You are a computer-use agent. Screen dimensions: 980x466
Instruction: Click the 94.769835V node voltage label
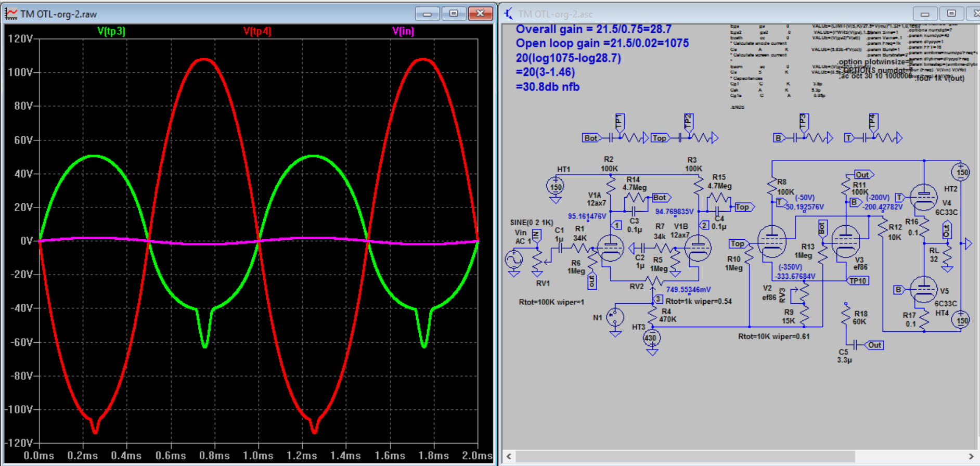point(675,211)
